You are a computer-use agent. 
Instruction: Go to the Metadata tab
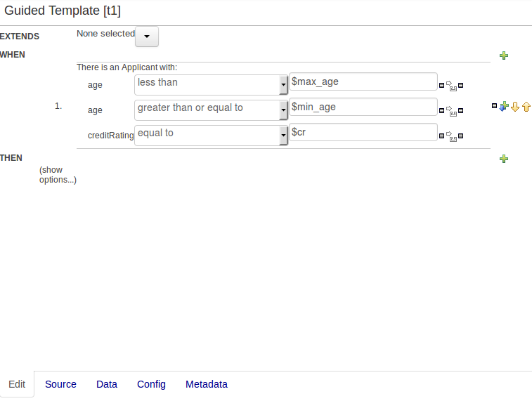pos(207,384)
